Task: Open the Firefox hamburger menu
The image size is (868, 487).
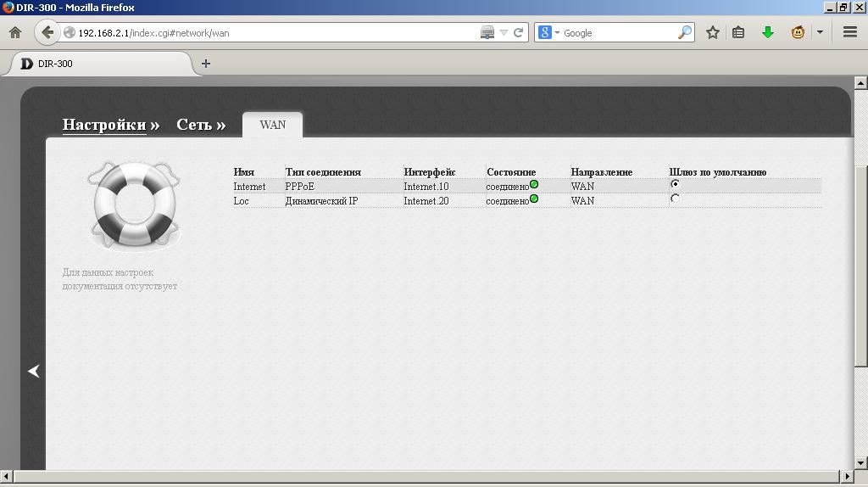Action: point(850,33)
